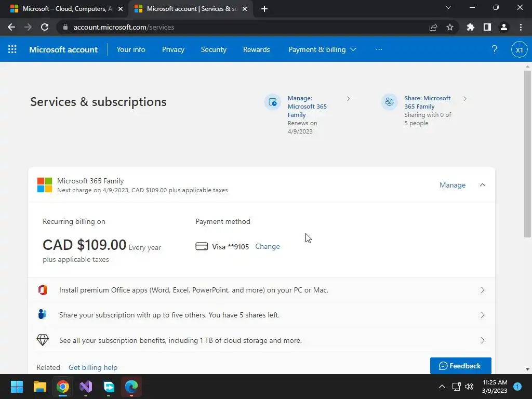Click the Microsoft 365 Family logo

point(45,185)
